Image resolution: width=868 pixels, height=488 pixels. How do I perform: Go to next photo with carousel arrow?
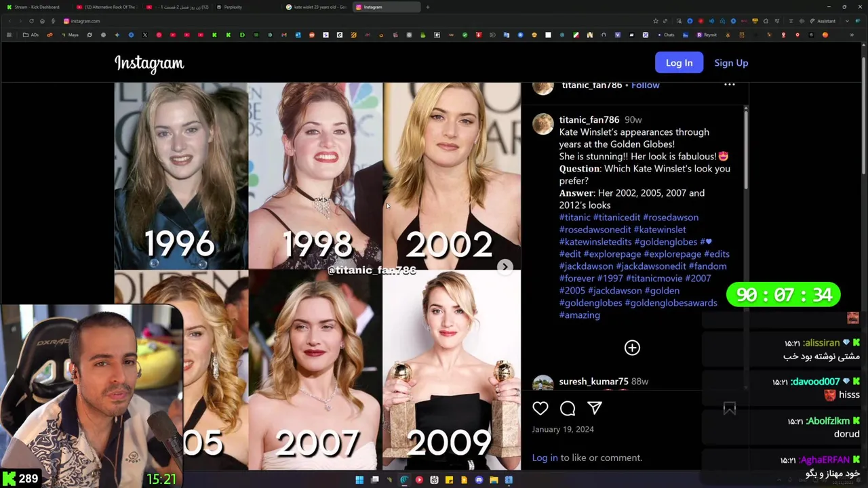(x=505, y=266)
